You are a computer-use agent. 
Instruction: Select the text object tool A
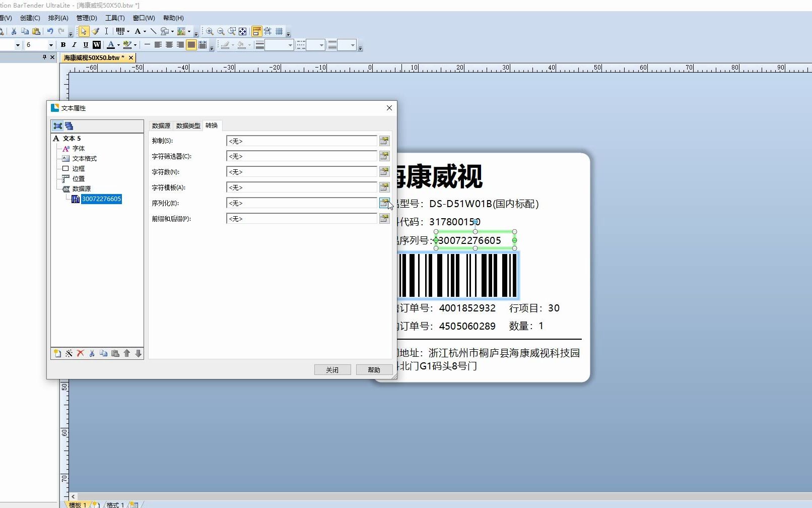pos(138,31)
